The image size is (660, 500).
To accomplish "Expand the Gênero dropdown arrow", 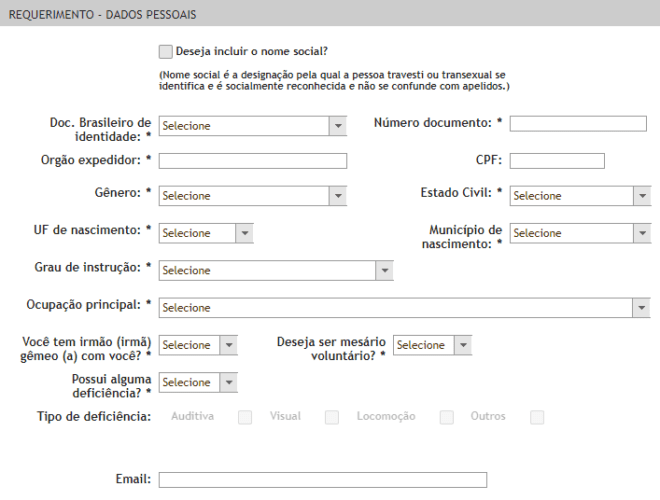I will (338, 196).
